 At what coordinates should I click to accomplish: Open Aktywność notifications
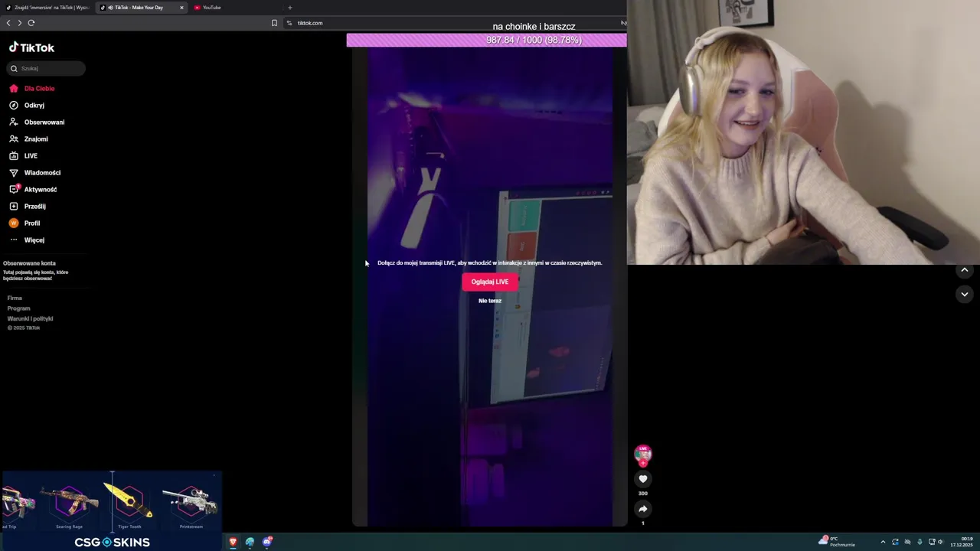pos(33,189)
